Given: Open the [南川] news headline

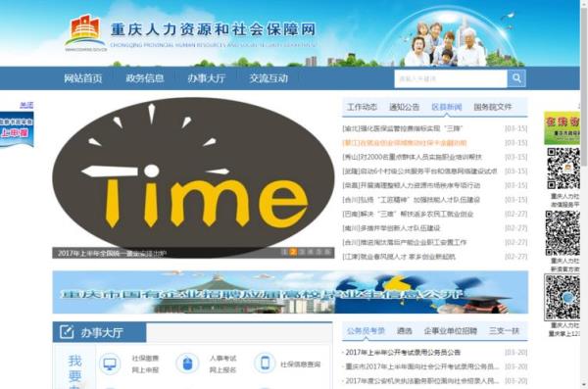Looking at the screenshot, I should coord(391,228).
